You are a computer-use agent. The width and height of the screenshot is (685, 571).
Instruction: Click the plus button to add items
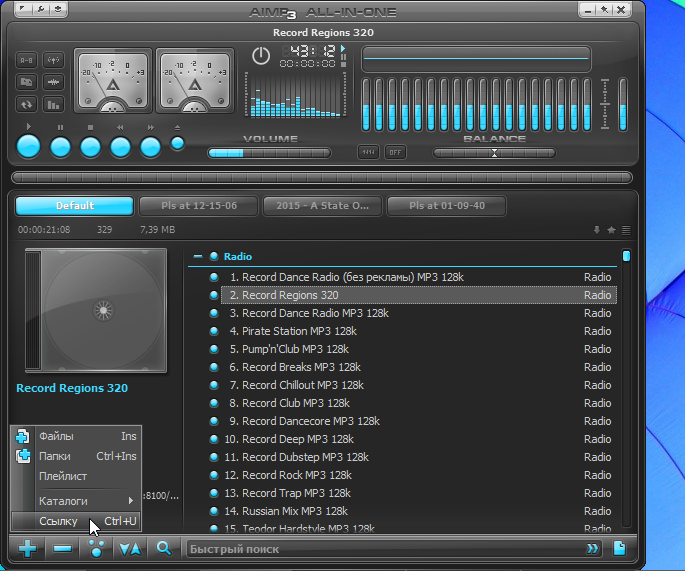point(28,549)
